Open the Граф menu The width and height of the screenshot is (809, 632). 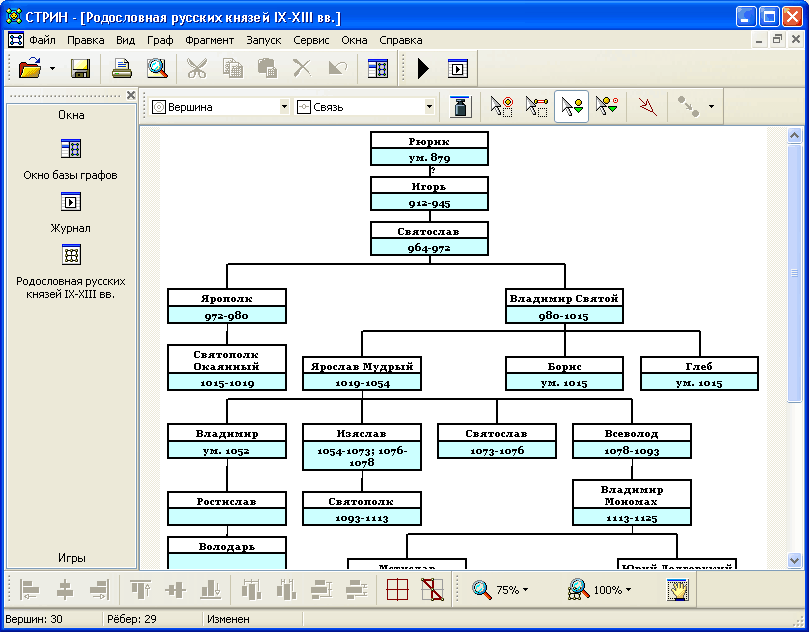click(159, 40)
